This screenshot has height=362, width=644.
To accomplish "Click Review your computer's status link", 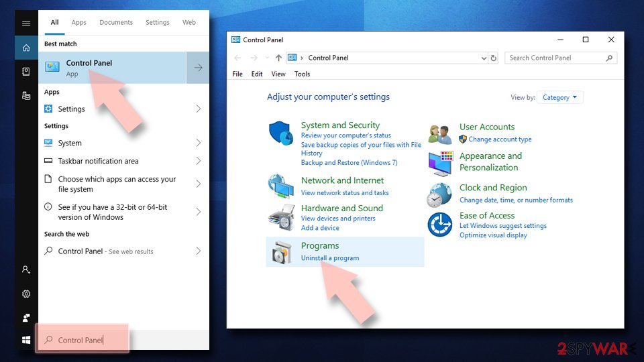I will (x=346, y=135).
